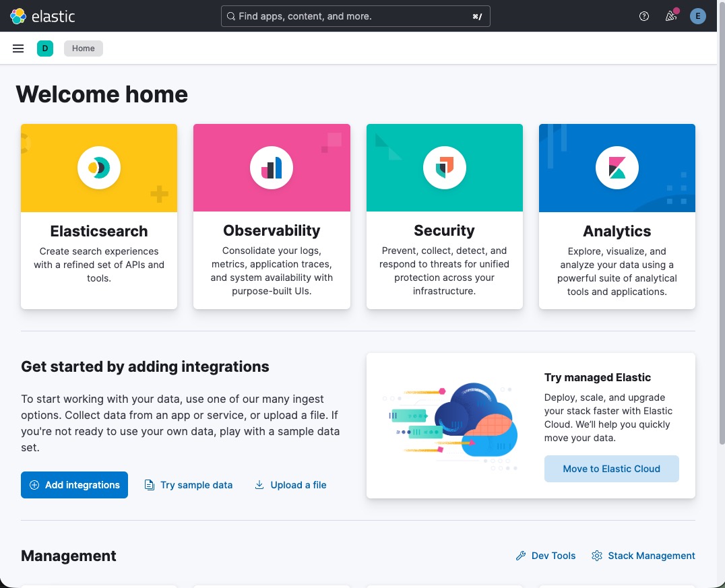725x588 pixels.
Task: Click Move to Elastic Cloud button
Action: [x=611, y=469]
